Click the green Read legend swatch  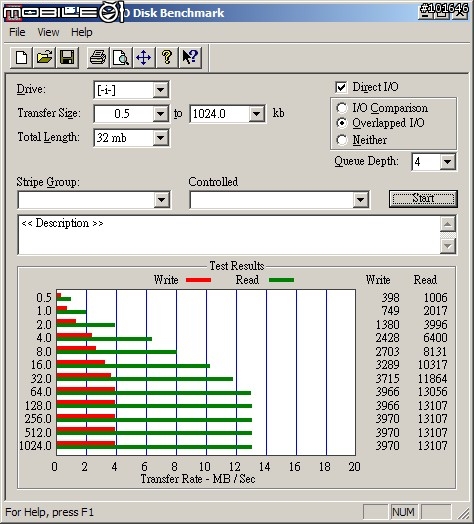coord(281,280)
